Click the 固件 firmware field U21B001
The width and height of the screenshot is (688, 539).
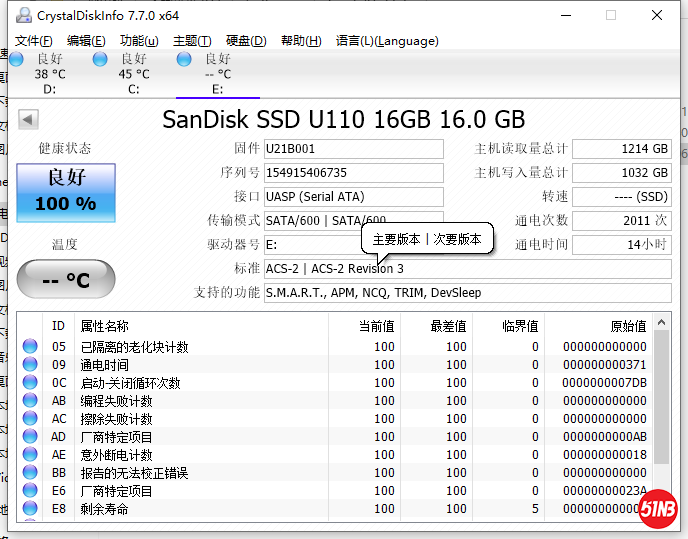pyautogui.click(x=352, y=149)
